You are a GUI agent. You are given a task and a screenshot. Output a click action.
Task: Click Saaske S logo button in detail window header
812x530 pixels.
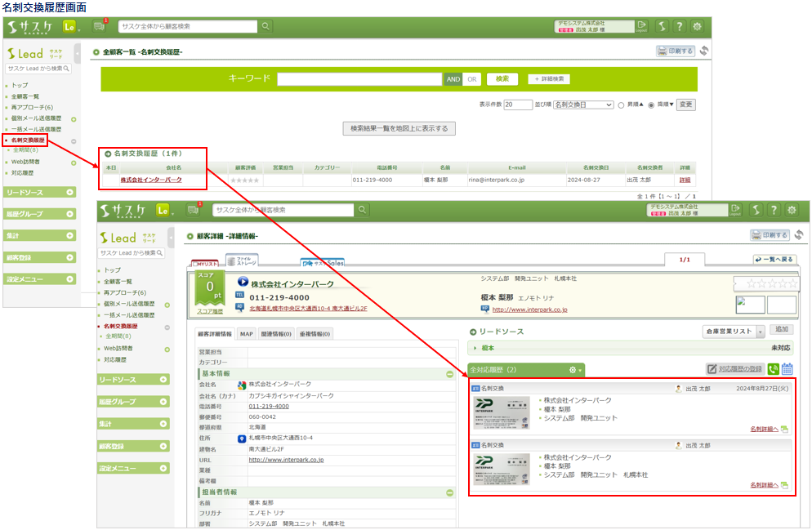tap(756, 210)
